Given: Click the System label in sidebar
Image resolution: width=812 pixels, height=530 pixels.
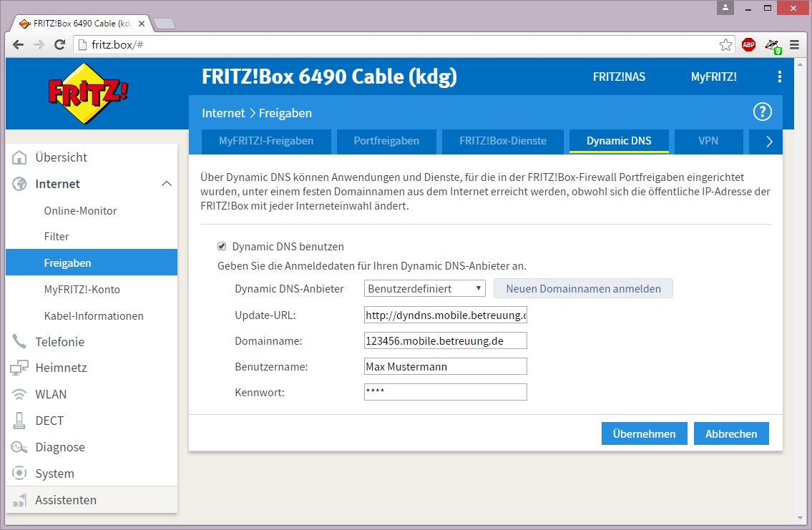Looking at the screenshot, I should coord(54,473).
